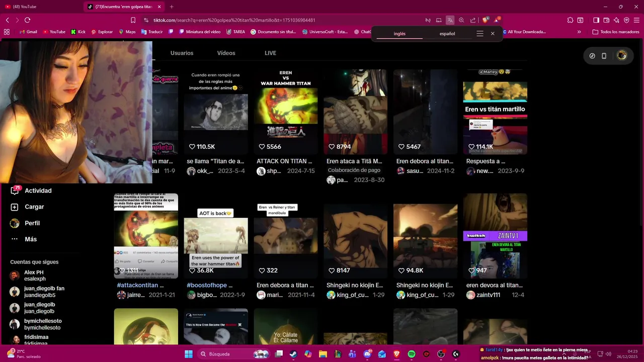Open the Cargar upload option
Image resolution: width=644 pixels, height=362 pixels.
pyautogui.click(x=34, y=207)
